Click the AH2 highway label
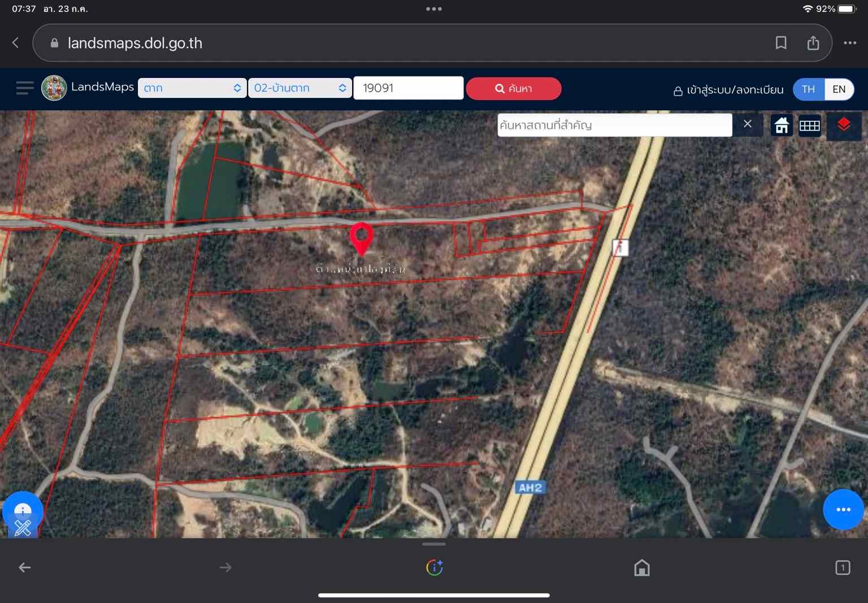Viewport: 868px width, 603px height. coord(530,488)
